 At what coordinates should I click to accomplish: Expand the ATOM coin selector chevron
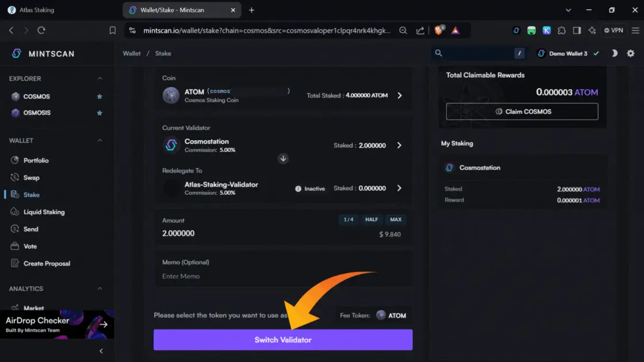click(x=400, y=95)
